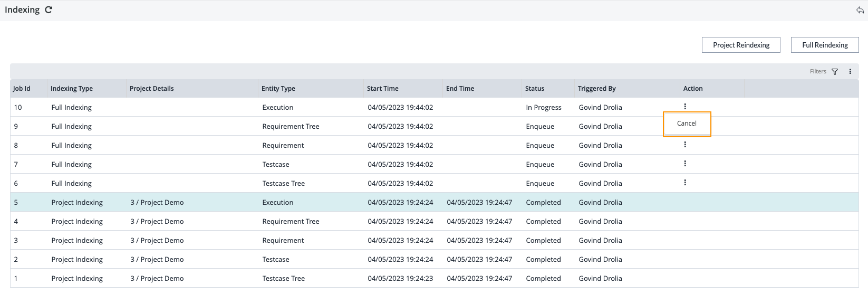Start Full Reindexing via its button

point(825,45)
